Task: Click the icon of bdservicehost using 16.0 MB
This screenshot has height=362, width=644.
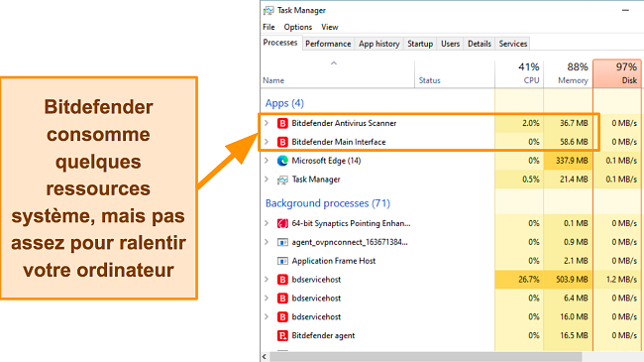Action: coord(282,316)
